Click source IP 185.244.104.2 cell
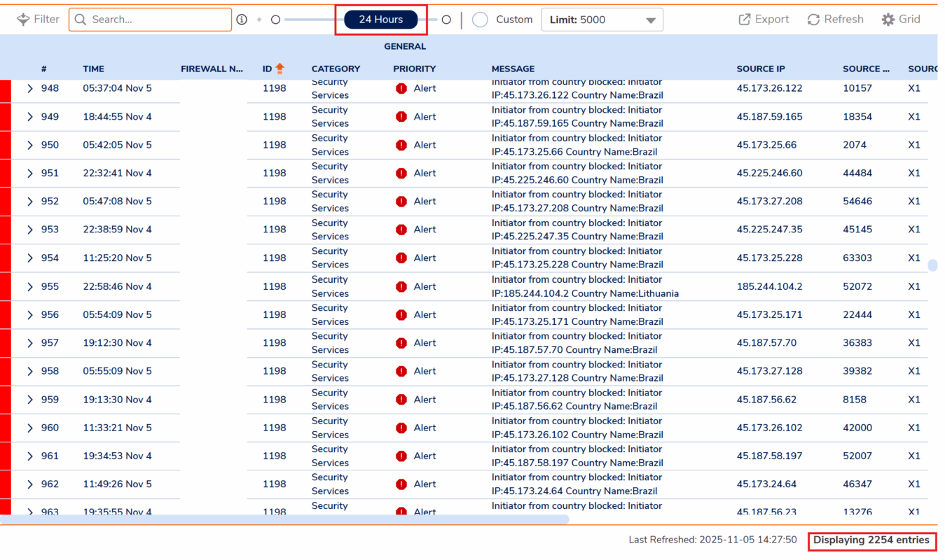Viewport: 945px width, 560px height. (769, 286)
